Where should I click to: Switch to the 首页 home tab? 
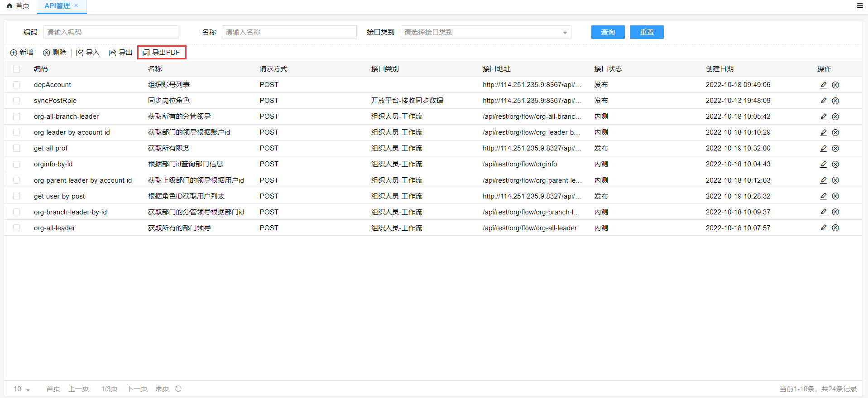pyautogui.click(x=18, y=6)
